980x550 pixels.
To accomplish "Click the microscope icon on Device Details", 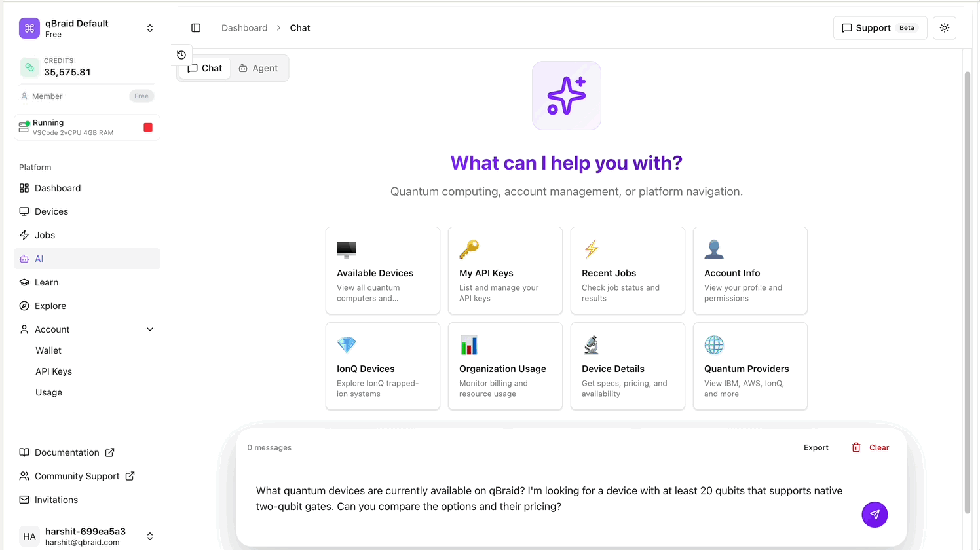I will (x=592, y=345).
